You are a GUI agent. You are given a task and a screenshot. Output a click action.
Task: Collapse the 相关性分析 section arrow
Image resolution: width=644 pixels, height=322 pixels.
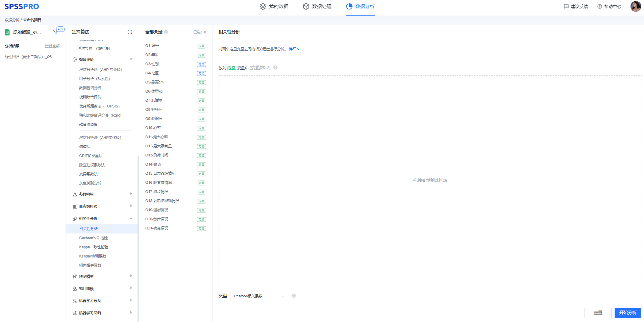pyautogui.click(x=131, y=219)
